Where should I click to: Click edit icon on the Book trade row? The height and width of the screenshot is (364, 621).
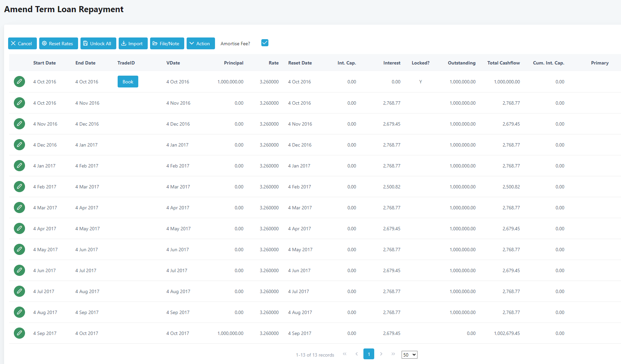pos(19,82)
